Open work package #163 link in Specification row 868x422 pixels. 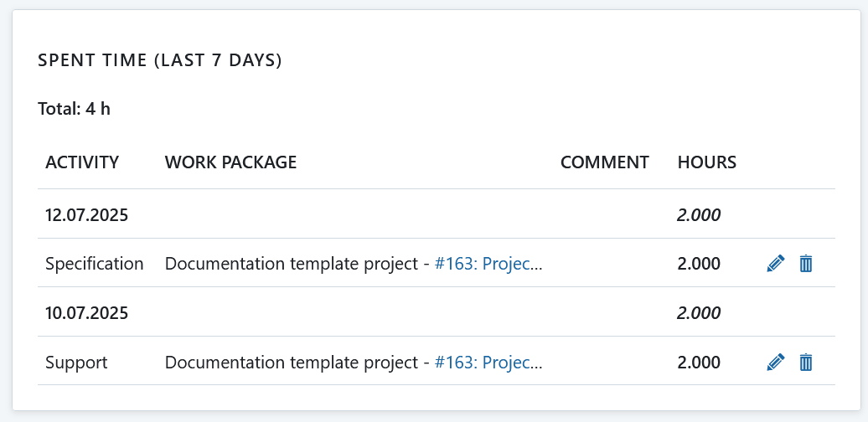pyautogui.click(x=488, y=264)
